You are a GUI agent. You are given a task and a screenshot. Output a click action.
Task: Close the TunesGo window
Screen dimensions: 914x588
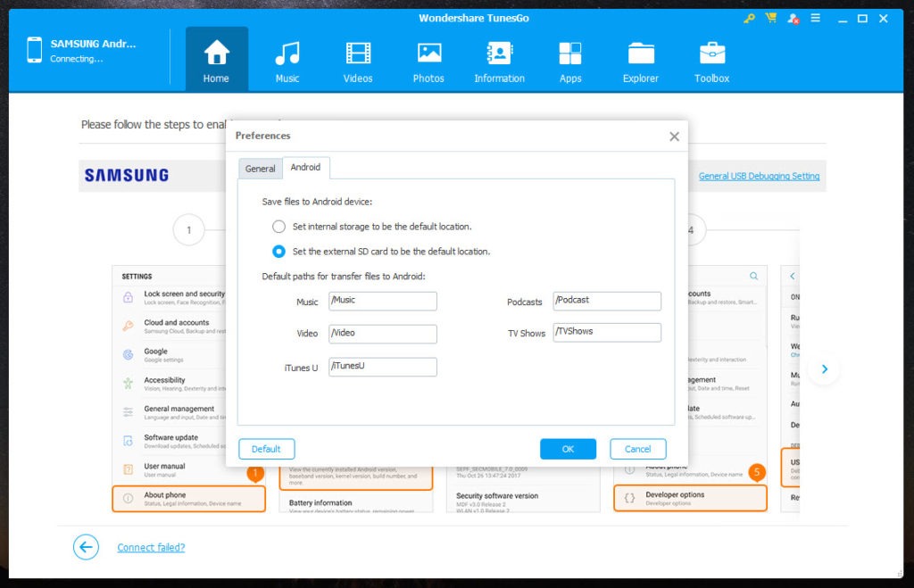(x=884, y=19)
